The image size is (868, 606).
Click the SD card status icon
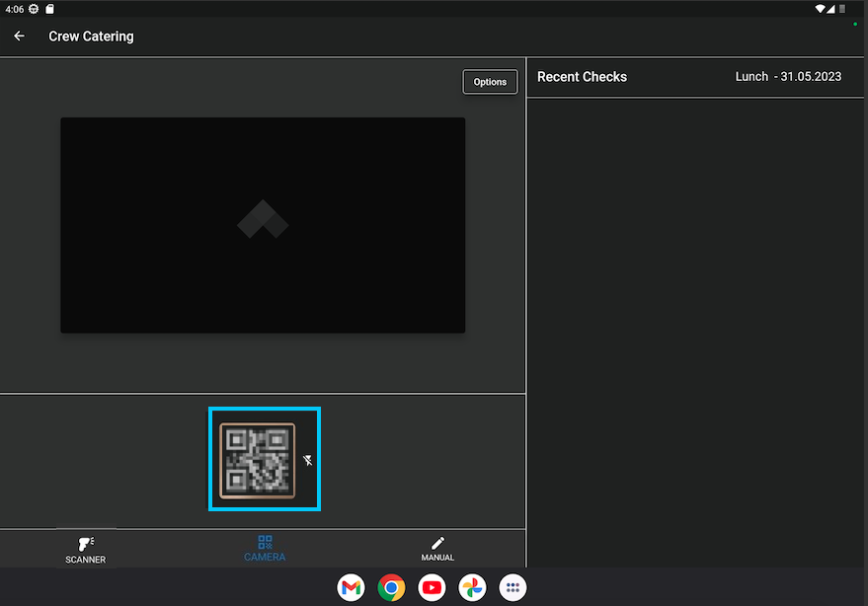point(49,9)
